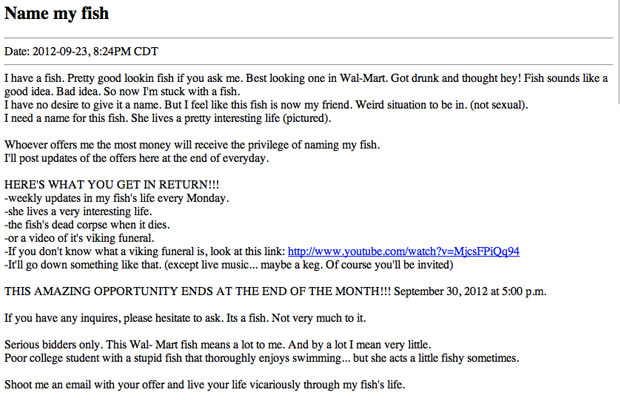This screenshot has width=620, height=400.
Task: Click the "Name my fish" heading
Action: point(57,13)
